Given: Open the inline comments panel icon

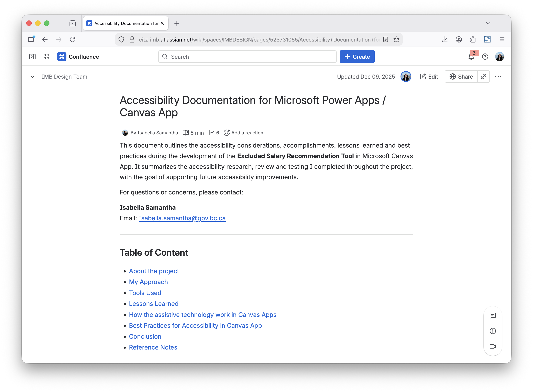Looking at the screenshot, I should 493,316.
